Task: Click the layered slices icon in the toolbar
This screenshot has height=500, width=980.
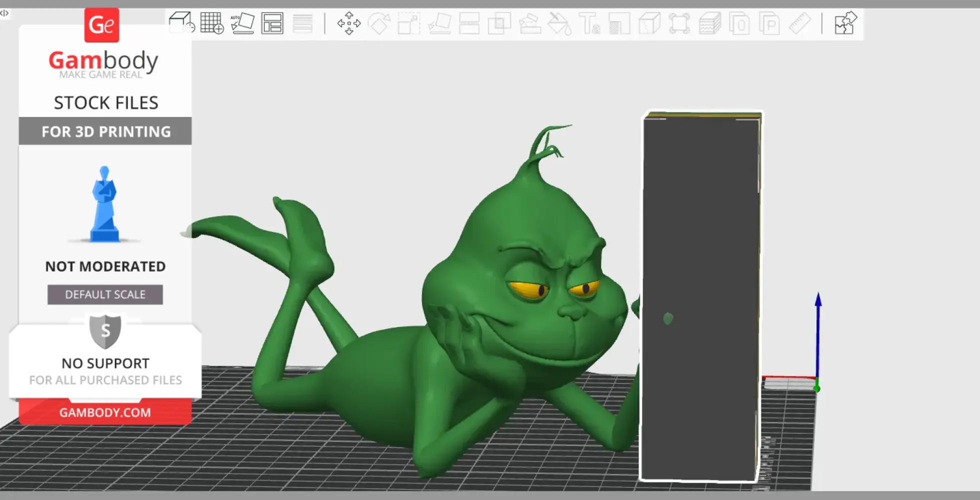Action: point(710,23)
